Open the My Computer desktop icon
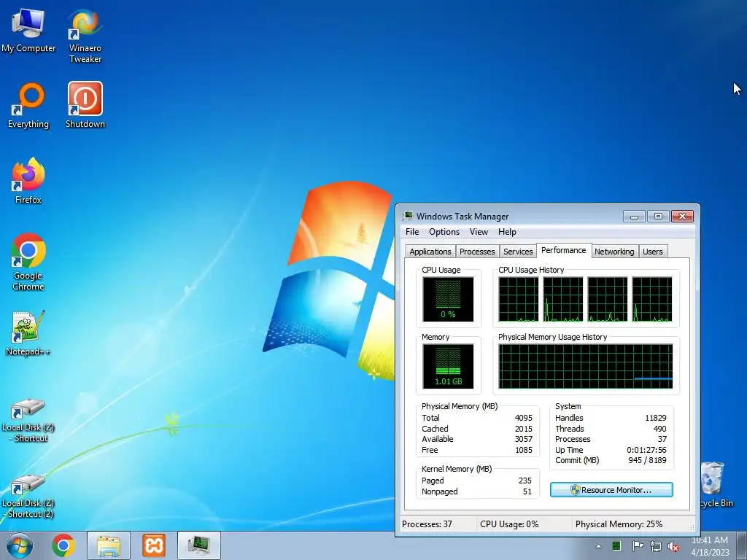747x560 pixels. pyautogui.click(x=28, y=29)
